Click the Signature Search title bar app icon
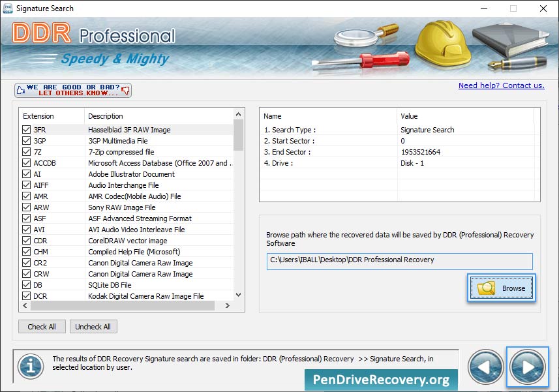The width and height of the screenshot is (559, 392). pos(7,8)
